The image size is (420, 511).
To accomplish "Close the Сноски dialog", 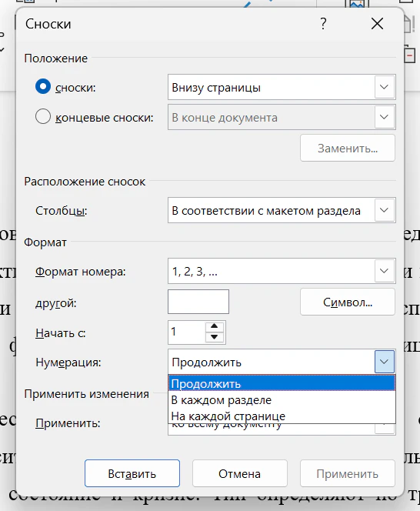I will 377,24.
